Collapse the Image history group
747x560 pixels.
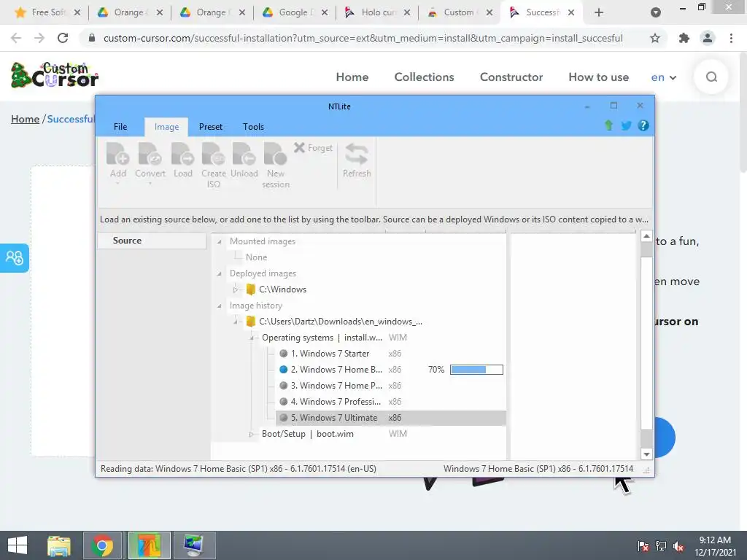pyautogui.click(x=219, y=306)
